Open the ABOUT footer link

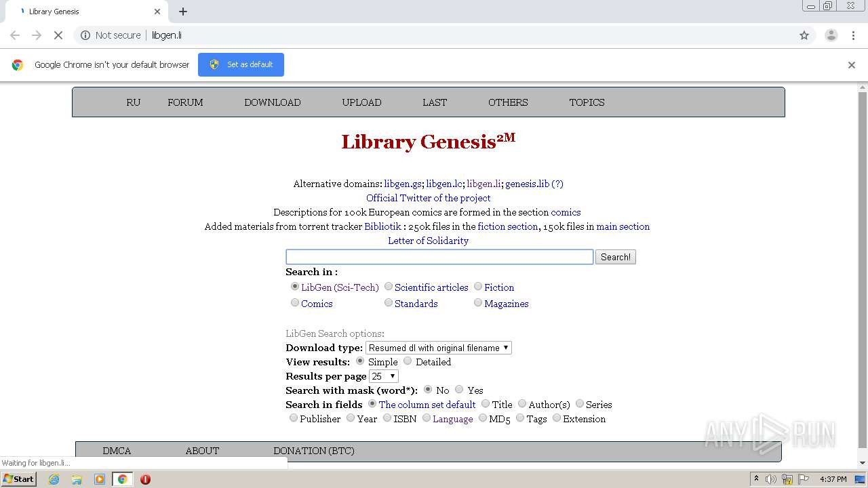point(202,451)
